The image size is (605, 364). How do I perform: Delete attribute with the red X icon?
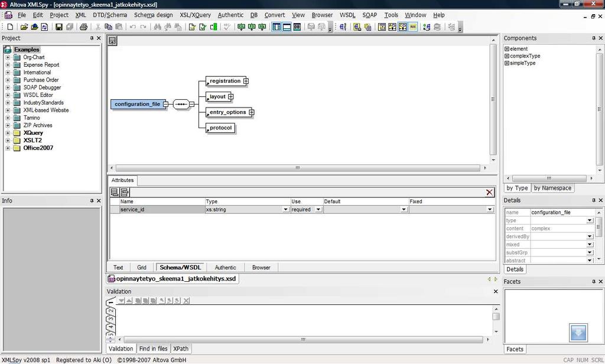489,192
